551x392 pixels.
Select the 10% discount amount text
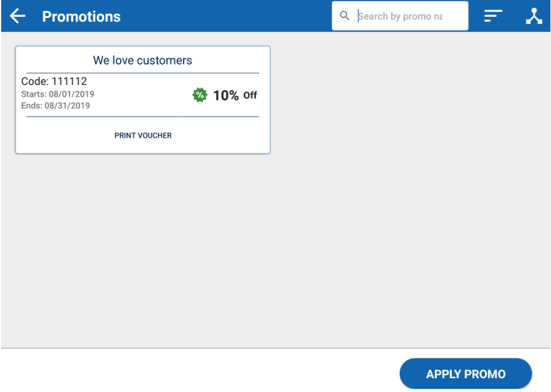(226, 95)
